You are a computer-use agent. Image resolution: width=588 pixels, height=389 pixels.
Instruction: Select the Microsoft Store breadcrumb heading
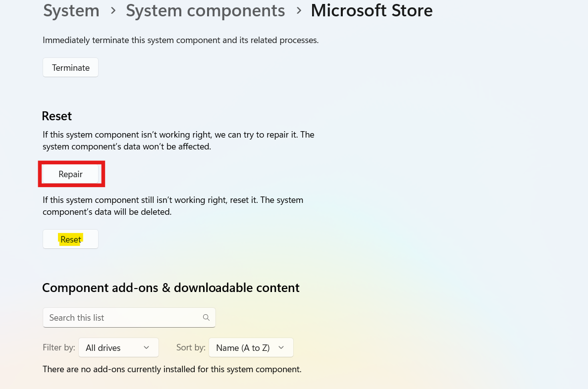coord(372,10)
